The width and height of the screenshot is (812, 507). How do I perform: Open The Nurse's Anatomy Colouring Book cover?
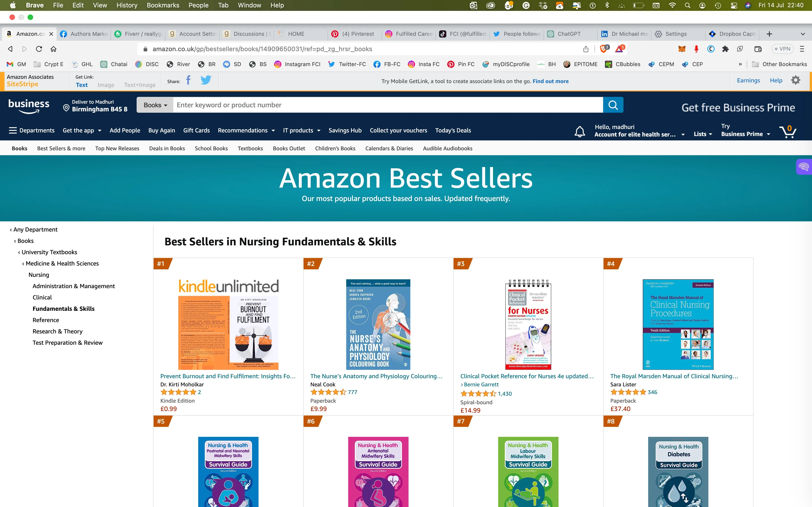click(378, 324)
